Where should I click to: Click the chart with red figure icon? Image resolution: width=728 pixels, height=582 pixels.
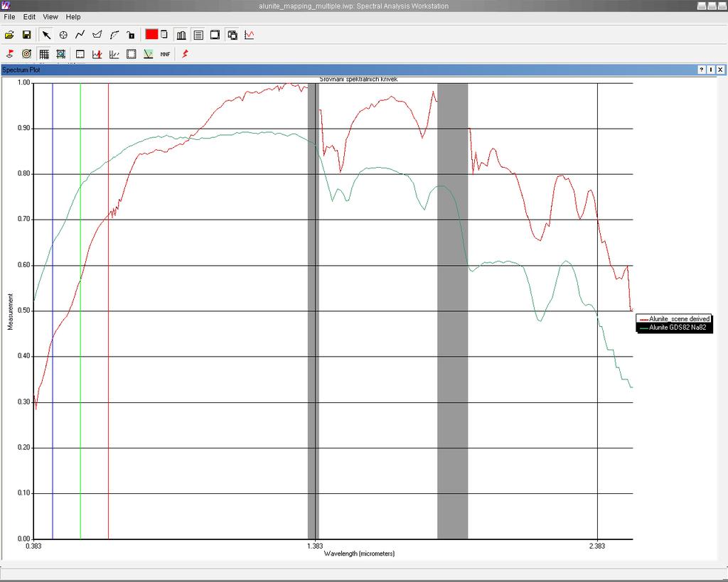pyautogui.click(x=97, y=54)
